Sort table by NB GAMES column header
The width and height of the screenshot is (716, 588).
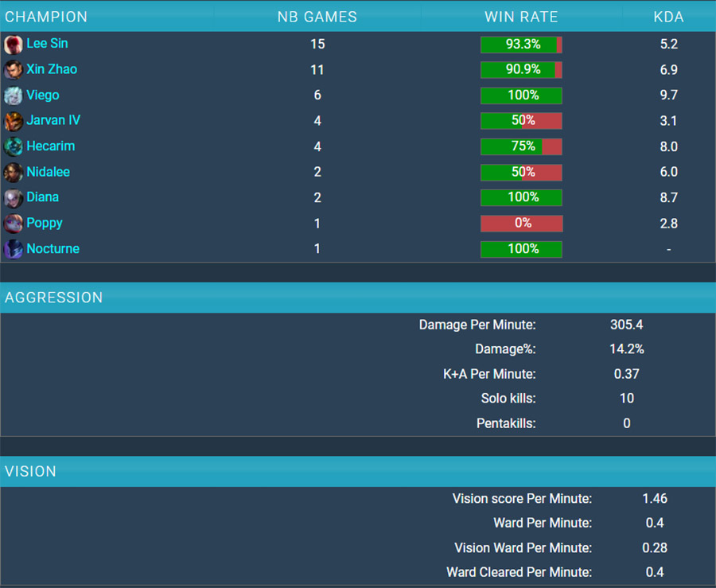point(317,17)
